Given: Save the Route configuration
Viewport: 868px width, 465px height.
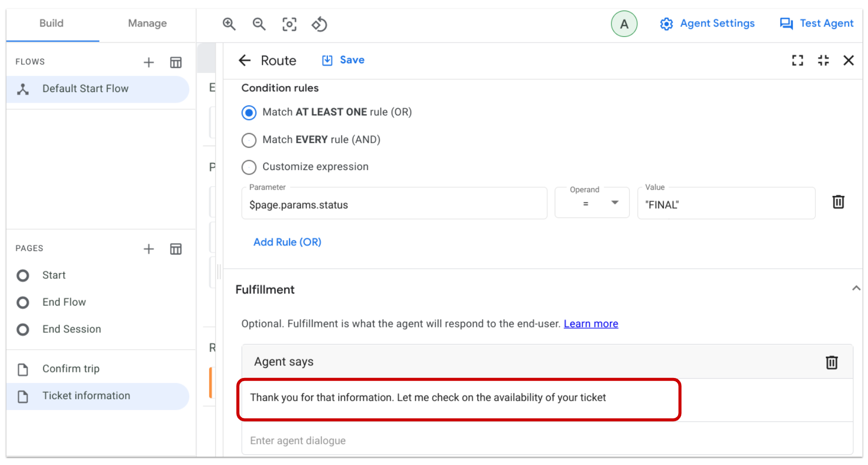Looking at the screenshot, I should click(343, 60).
